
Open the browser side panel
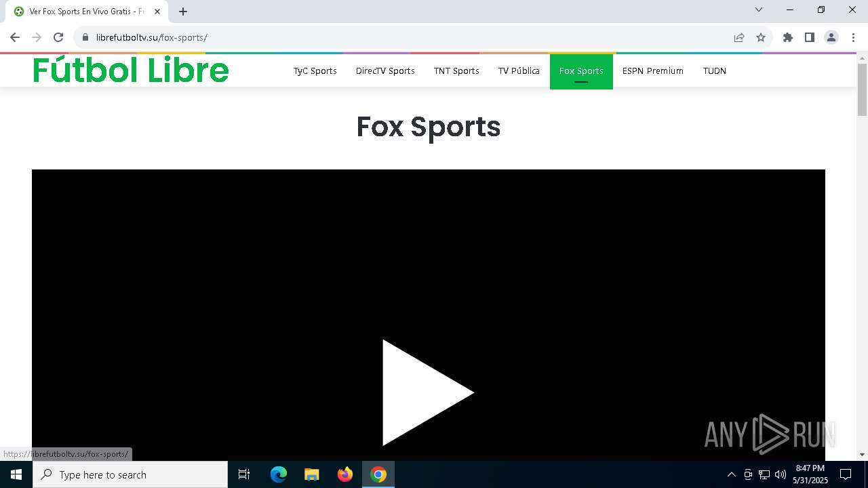point(810,37)
